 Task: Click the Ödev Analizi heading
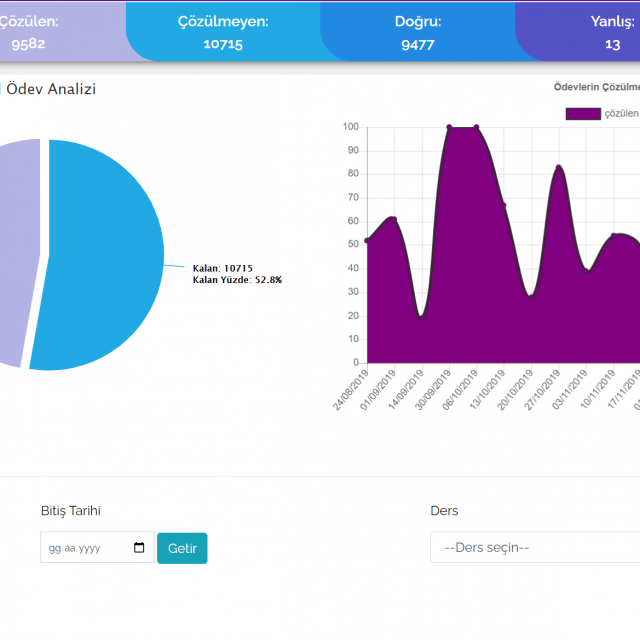(51, 89)
